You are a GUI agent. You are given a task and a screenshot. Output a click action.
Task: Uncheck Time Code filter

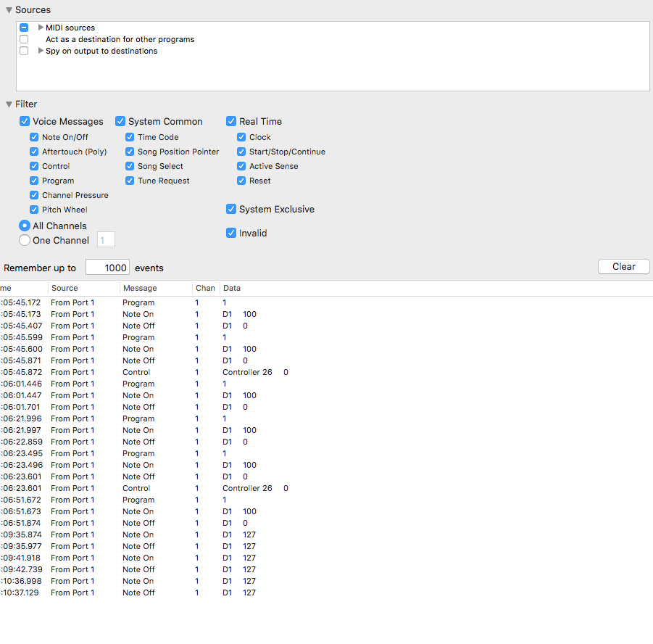130,137
